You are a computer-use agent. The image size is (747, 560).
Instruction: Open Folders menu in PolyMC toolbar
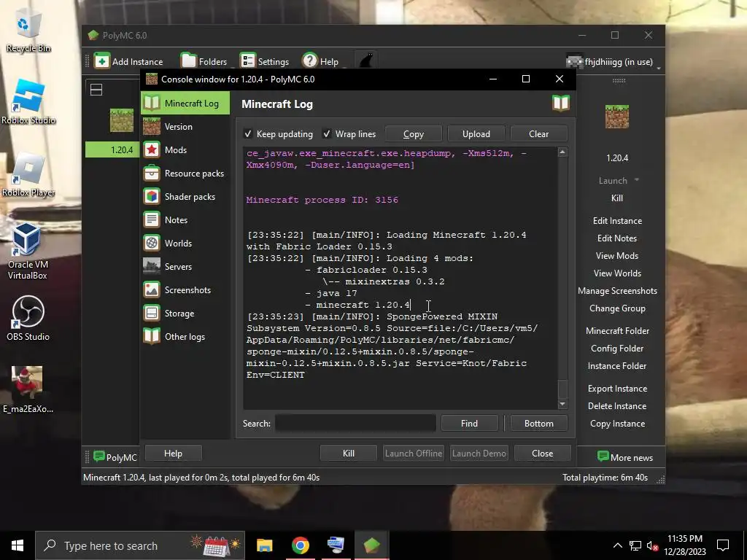coord(204,61)
